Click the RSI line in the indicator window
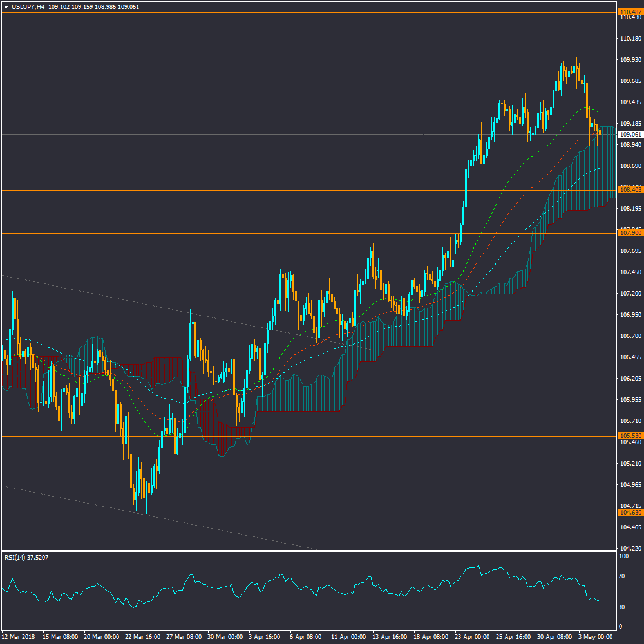The image size is (644, 644). coord(193,576)
